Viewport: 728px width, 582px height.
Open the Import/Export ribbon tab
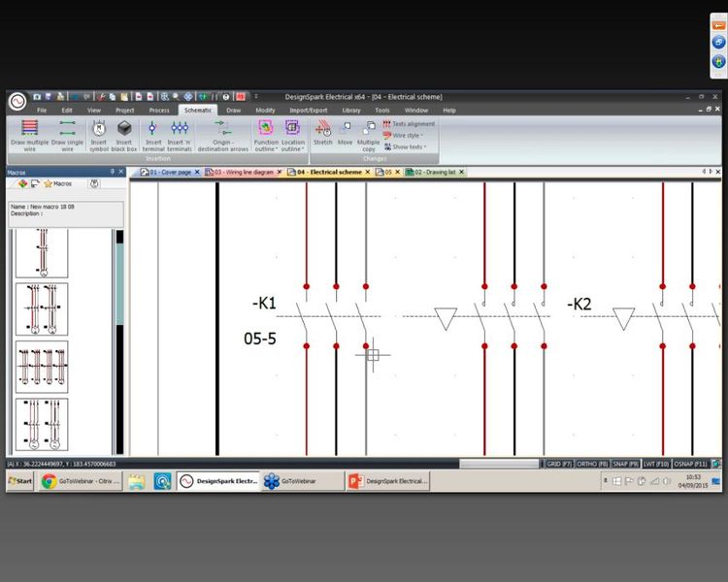coord(309,111)
